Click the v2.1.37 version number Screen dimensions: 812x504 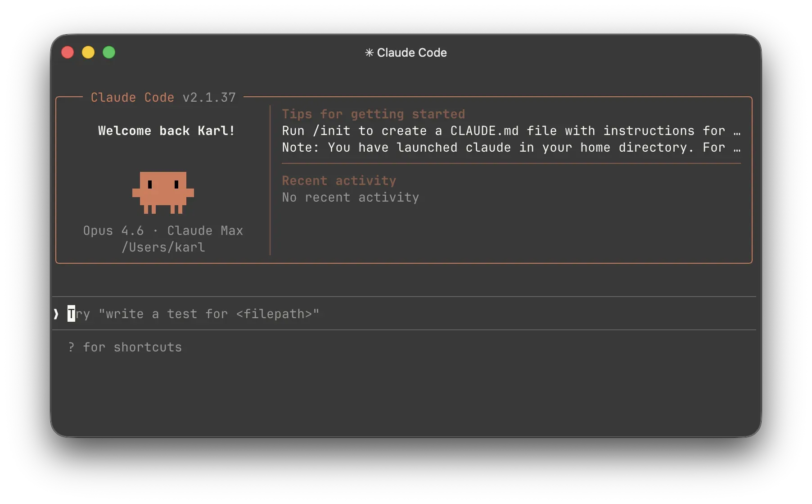click(x=209, y=98)
